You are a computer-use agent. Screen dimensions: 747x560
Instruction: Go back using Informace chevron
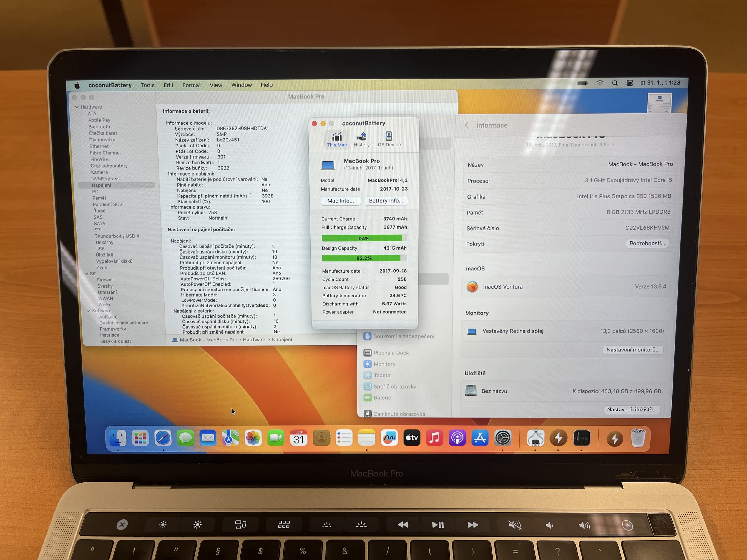[466, 126]
